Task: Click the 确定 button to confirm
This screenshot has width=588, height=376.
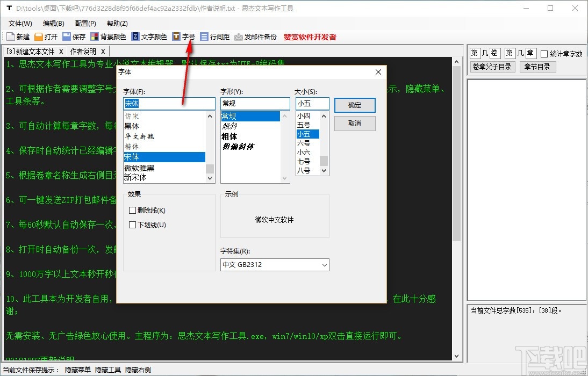Action: (354, 105)
